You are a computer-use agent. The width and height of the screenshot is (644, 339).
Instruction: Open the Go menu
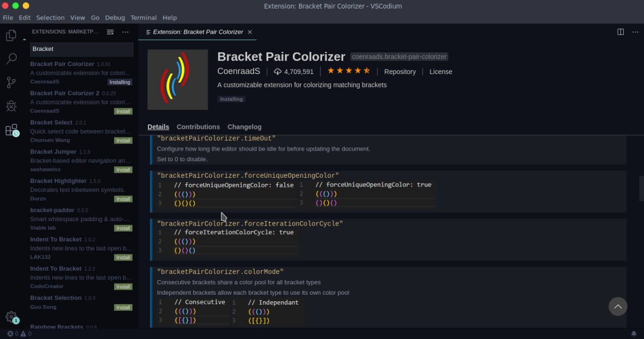pyautogui.click(x=95, y=17)
